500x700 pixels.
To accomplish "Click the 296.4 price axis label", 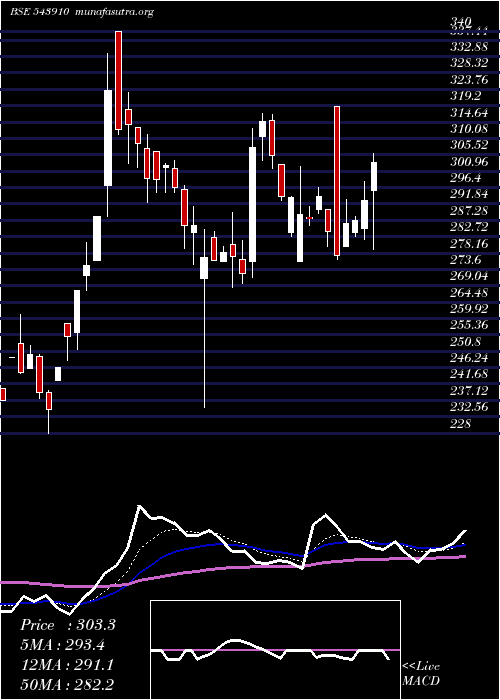I will coord(465,178).
